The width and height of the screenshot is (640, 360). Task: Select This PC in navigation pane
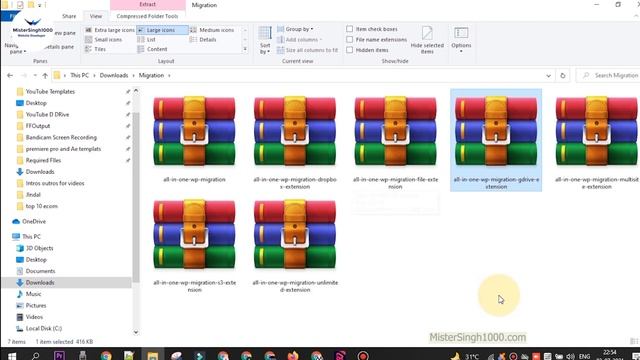(x=31, y=237)
